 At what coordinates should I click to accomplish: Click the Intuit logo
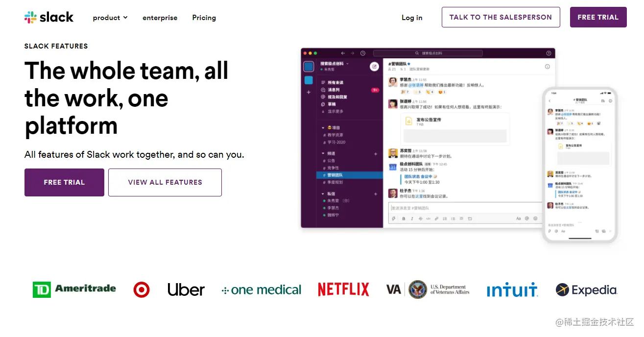512,289
